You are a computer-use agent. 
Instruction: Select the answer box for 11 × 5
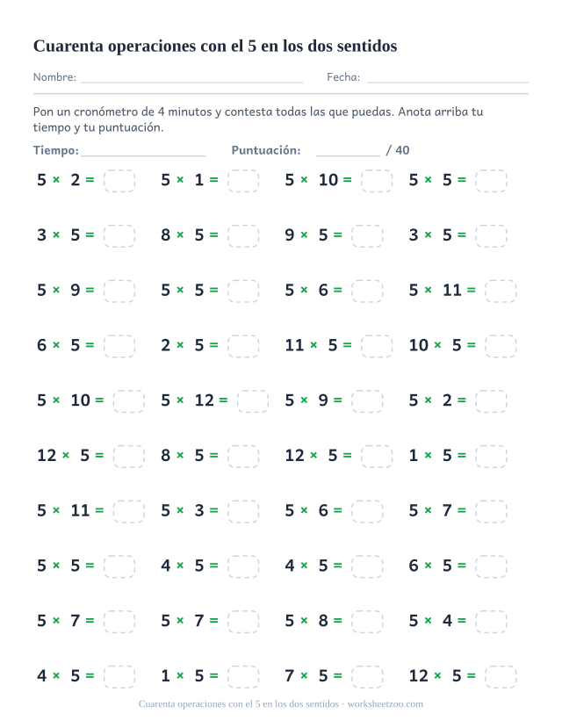click(377, 346)
